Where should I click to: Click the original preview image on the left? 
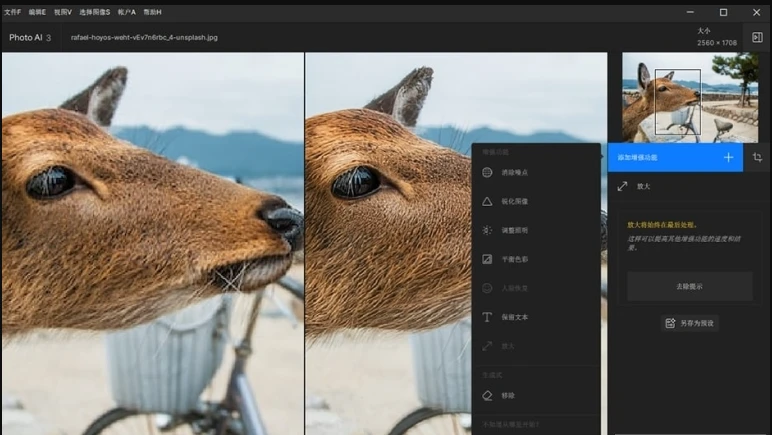click(153, 244)
